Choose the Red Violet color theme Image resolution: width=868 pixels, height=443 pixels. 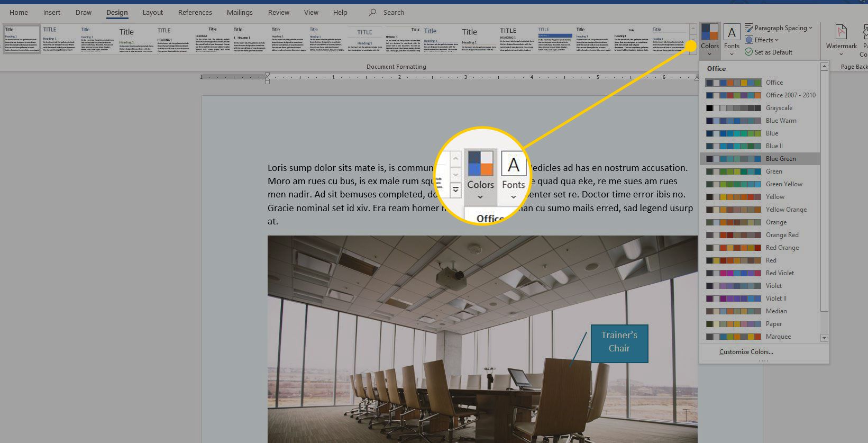click(760, 273)
